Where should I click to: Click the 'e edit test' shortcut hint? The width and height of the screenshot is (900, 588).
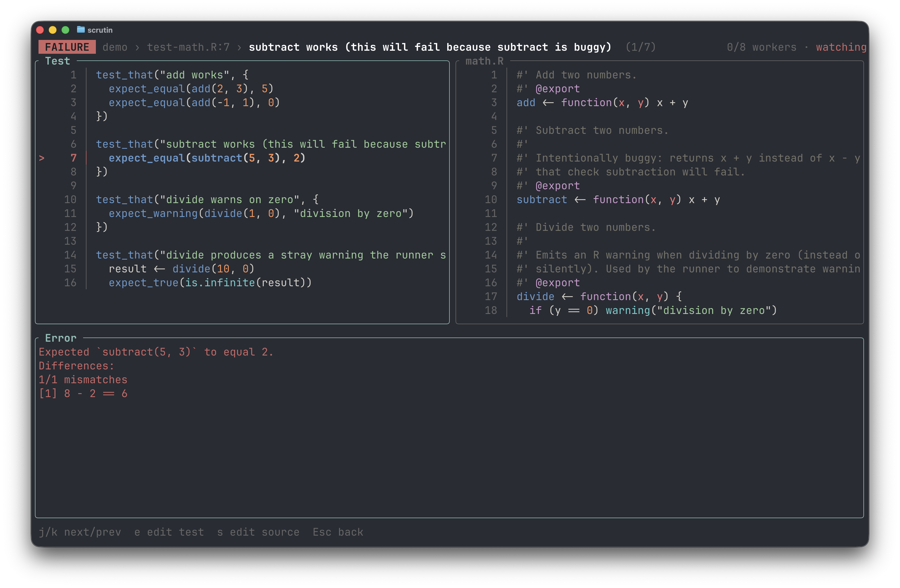(169, 532)
